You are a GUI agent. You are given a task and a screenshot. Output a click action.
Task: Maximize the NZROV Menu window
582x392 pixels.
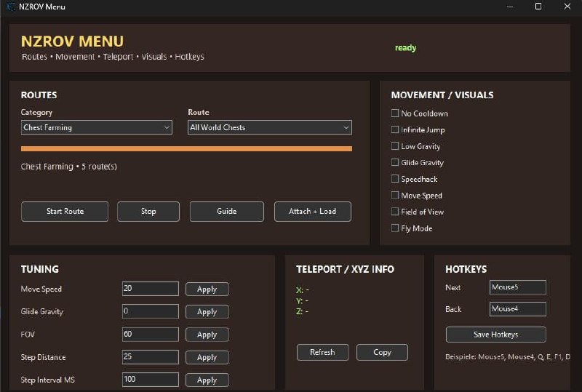coord(538,7)
